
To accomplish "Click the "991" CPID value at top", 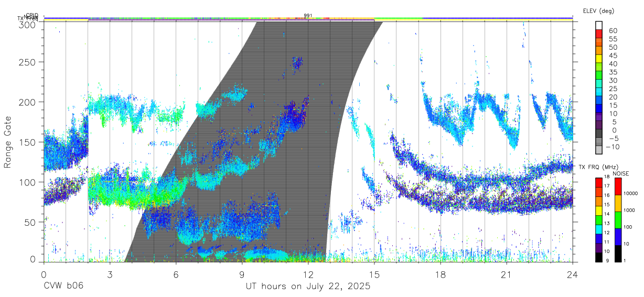I will (308, 15).
